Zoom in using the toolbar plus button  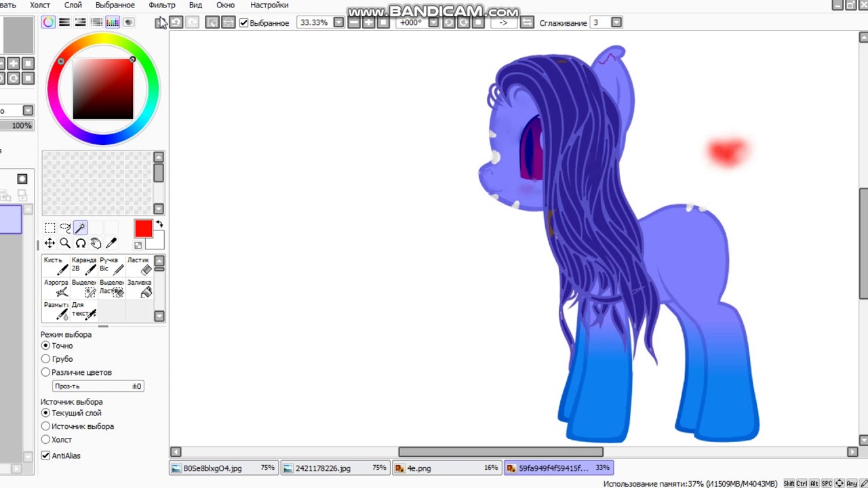[369, 22]
